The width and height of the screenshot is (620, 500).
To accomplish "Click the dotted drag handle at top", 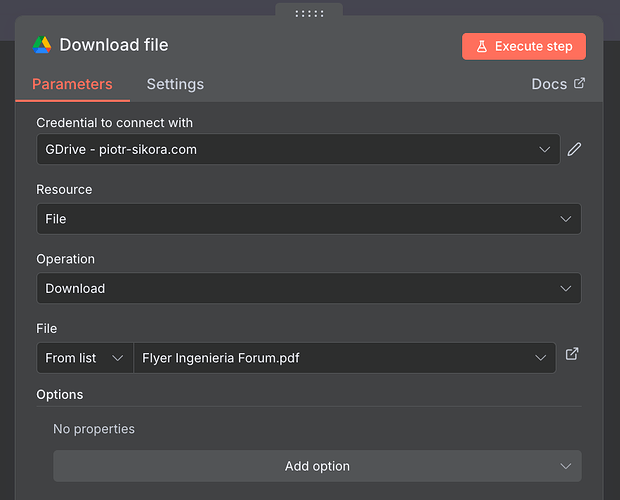I will 309,13.
